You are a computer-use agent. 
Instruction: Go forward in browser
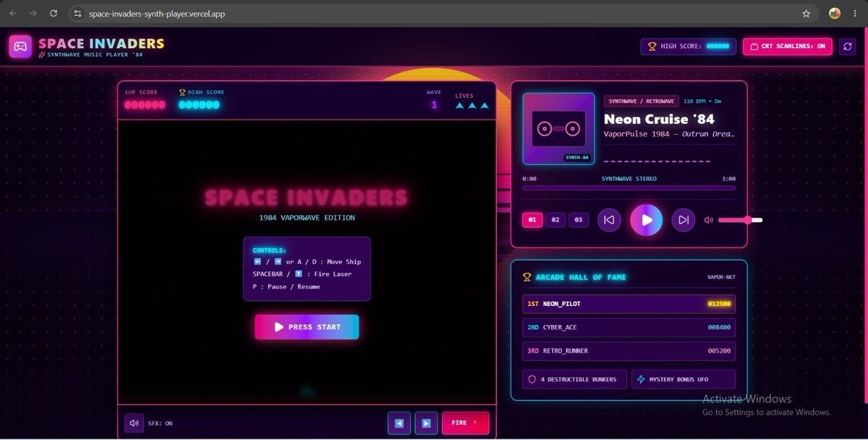click(x=33, y=13)
